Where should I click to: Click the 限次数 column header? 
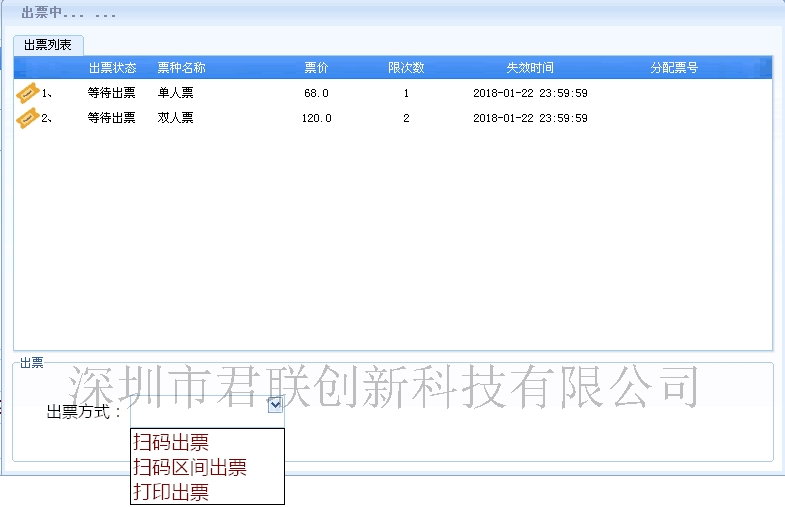pyautogui.click(x=406, y=68)
